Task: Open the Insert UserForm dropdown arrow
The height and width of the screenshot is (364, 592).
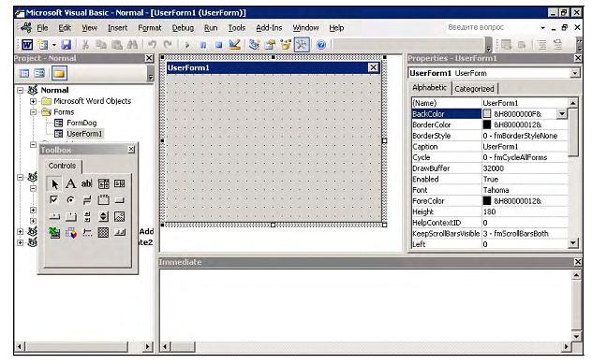Action: tap(54, 45)
